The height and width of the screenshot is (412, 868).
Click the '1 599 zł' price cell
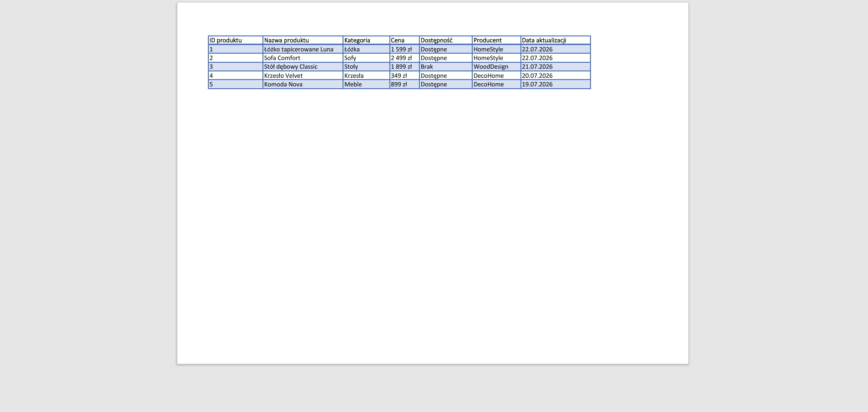point(404,49)
